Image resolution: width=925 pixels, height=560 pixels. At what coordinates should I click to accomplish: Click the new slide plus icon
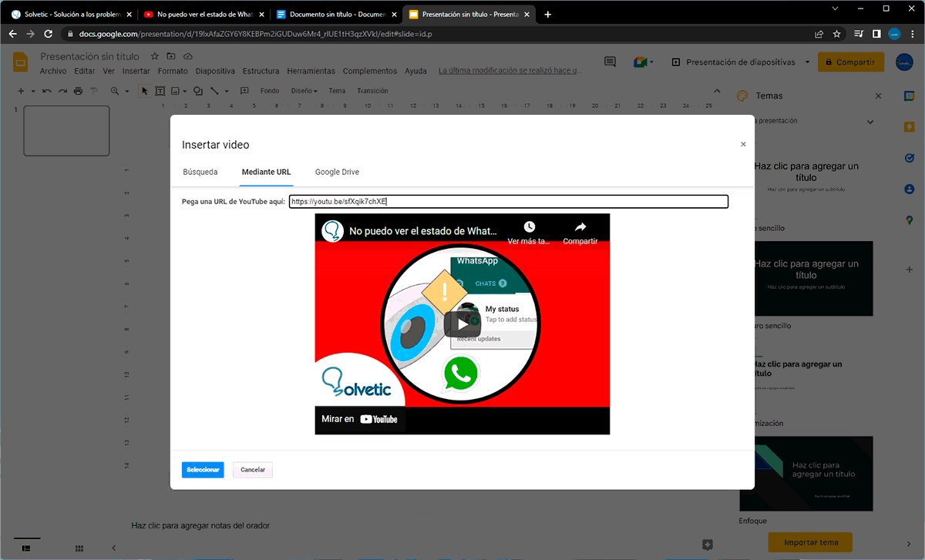(21, 91)
